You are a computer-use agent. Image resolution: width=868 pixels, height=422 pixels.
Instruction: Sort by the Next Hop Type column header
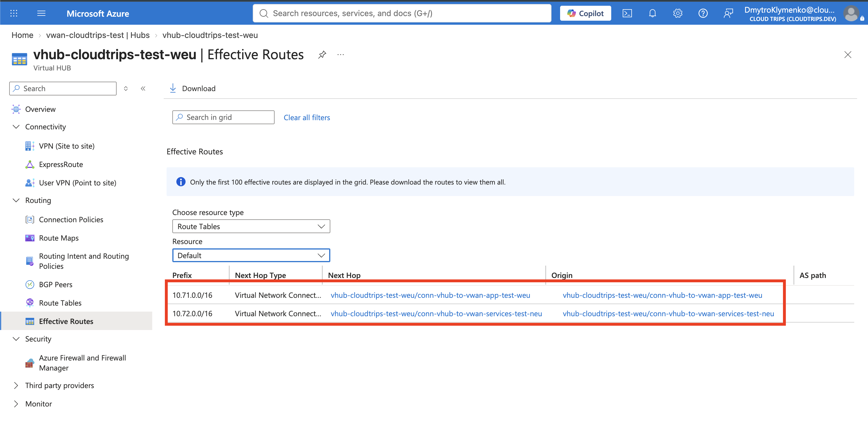(261, 275)
